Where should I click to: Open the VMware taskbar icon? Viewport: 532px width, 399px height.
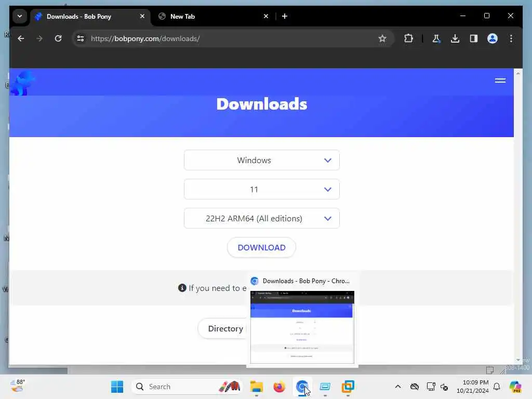click(x=348, y=387)
